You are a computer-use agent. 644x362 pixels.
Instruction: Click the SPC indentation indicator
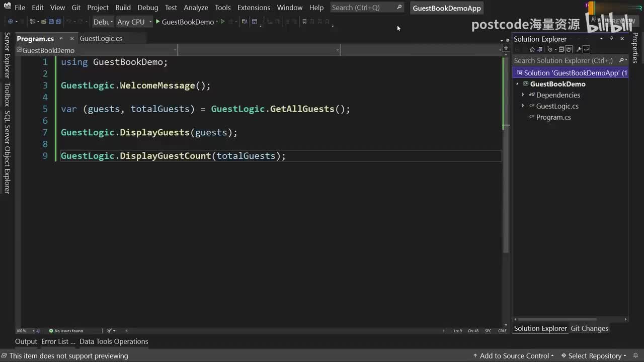coord(488,330)
